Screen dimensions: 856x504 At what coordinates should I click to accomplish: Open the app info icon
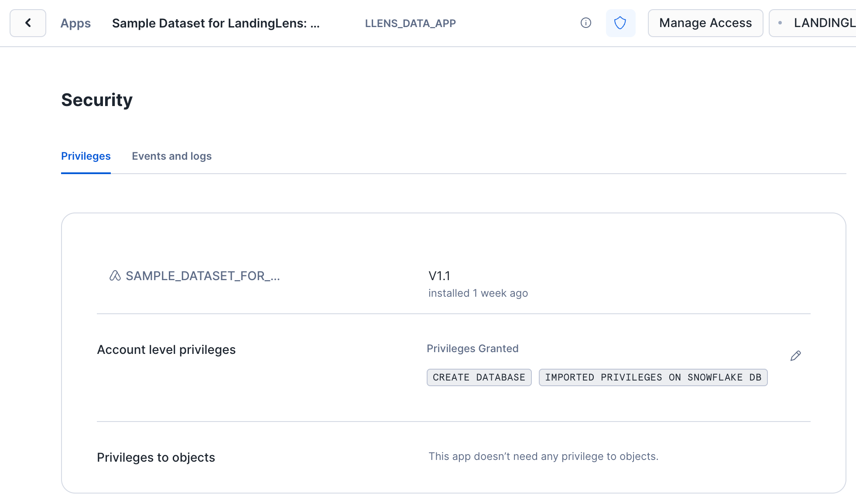coord(586,23)
